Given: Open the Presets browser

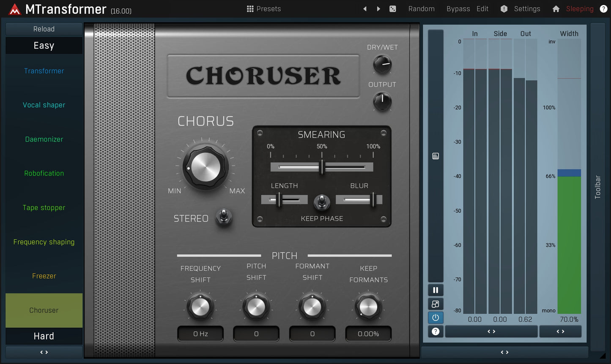Looking at the screenshot, I should click(263, 8).
